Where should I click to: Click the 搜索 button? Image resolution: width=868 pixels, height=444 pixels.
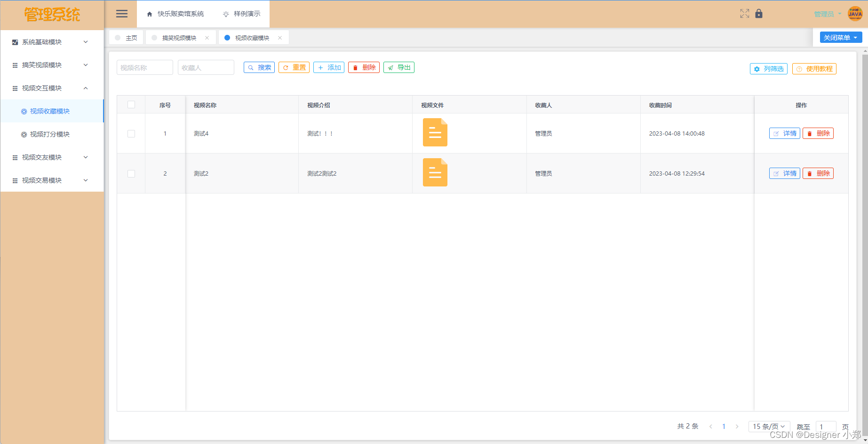tap(259, 67)
